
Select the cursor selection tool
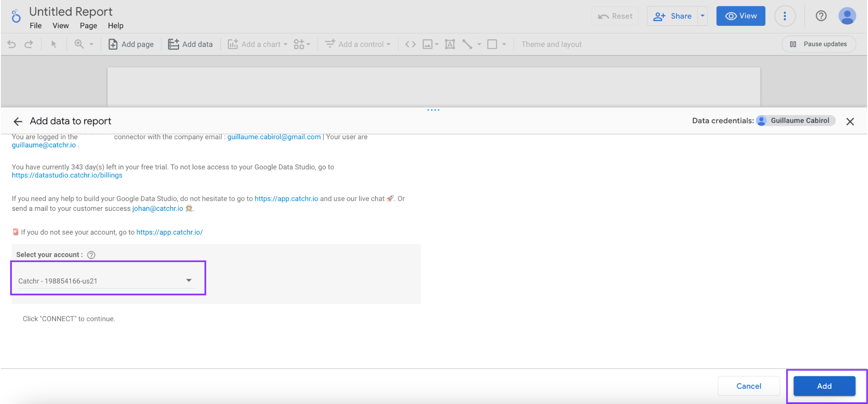[54, 44]
